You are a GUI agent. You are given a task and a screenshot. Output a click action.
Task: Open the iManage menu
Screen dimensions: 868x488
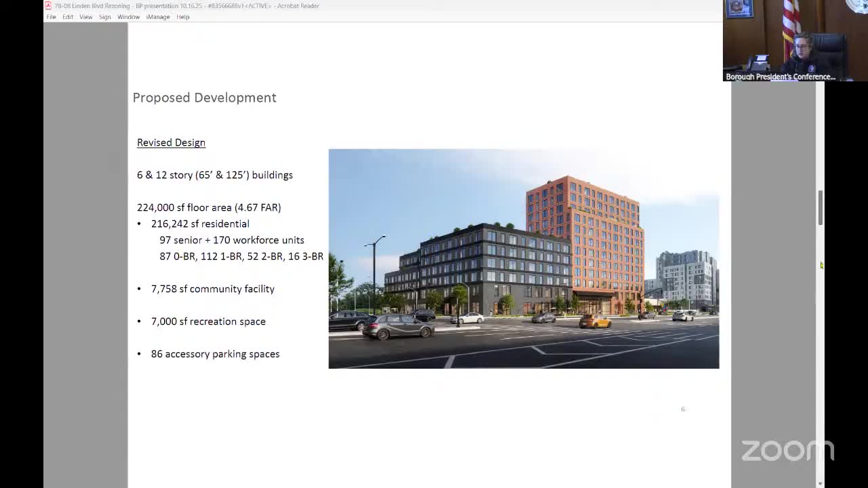click(x=158, y=17)
